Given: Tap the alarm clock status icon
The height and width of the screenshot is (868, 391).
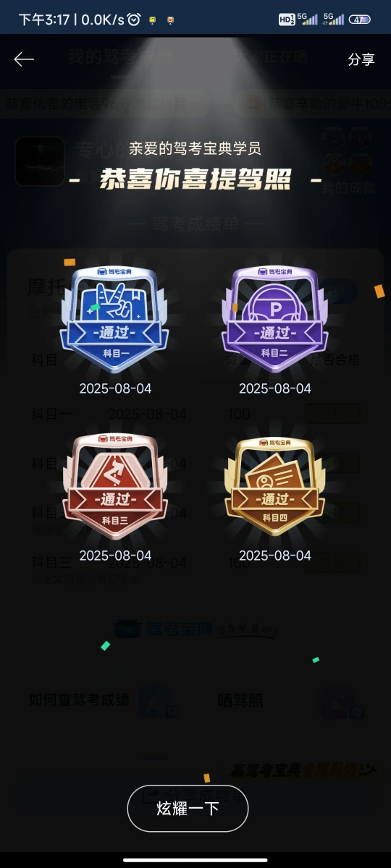Looking at the screenshot, I should tap(133, 20).
